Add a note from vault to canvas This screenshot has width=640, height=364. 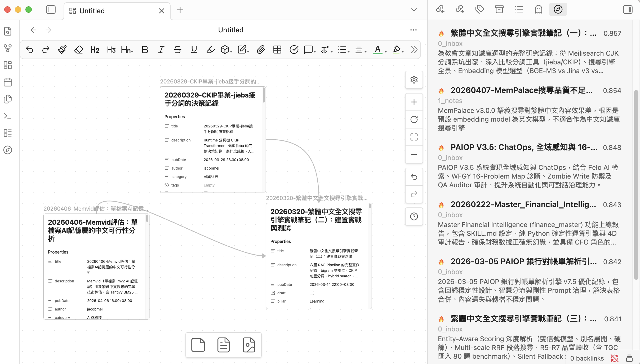224,345
